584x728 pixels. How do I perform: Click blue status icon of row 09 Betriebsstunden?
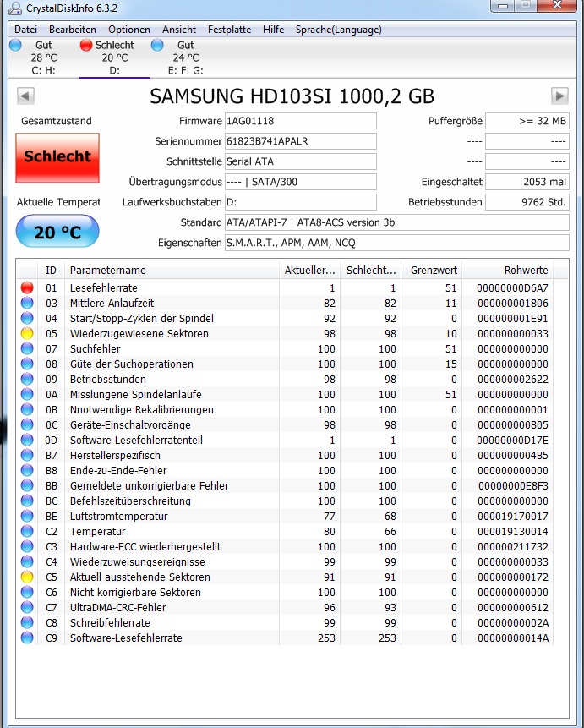(27, 380)
